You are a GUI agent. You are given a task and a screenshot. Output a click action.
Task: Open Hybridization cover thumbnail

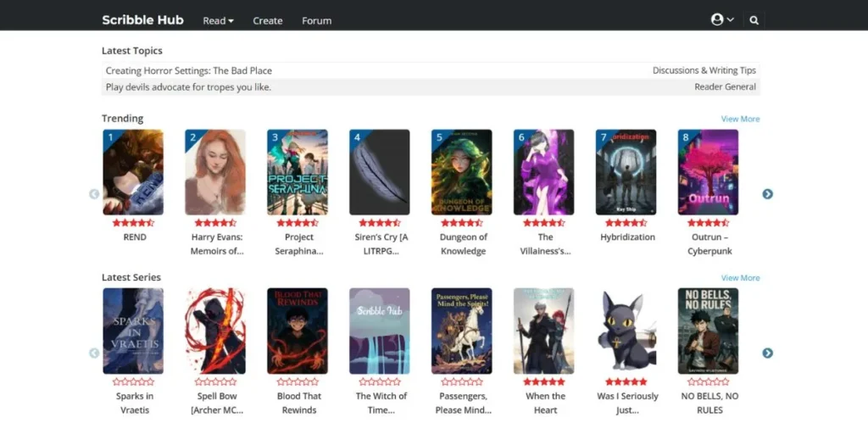(x=626, y=172)
